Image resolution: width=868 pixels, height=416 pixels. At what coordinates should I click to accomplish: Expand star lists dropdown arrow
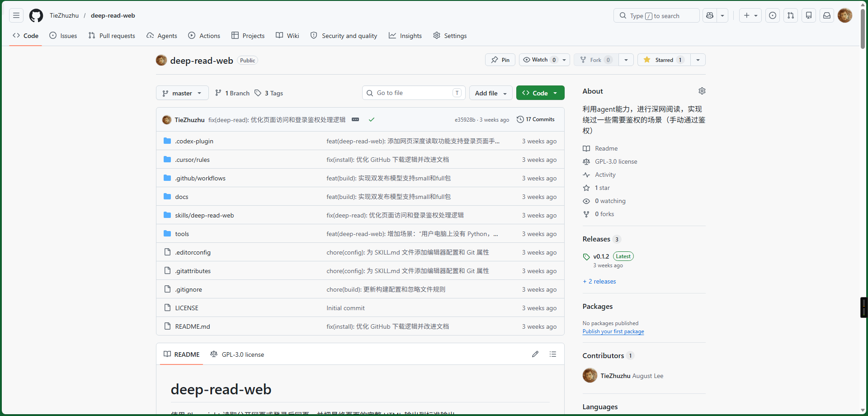[698, 60]
